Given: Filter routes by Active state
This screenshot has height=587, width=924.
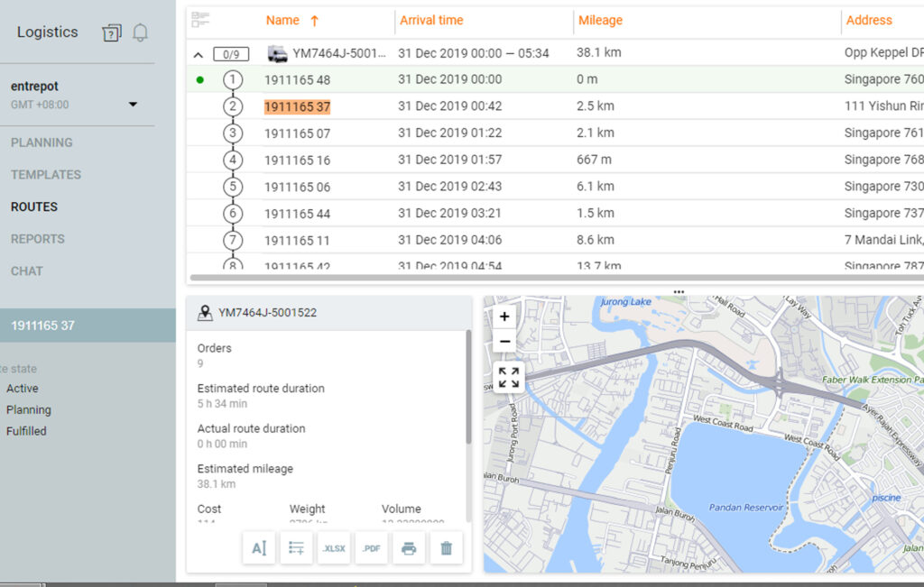Looking at the screenshot, I should (23, 389).
